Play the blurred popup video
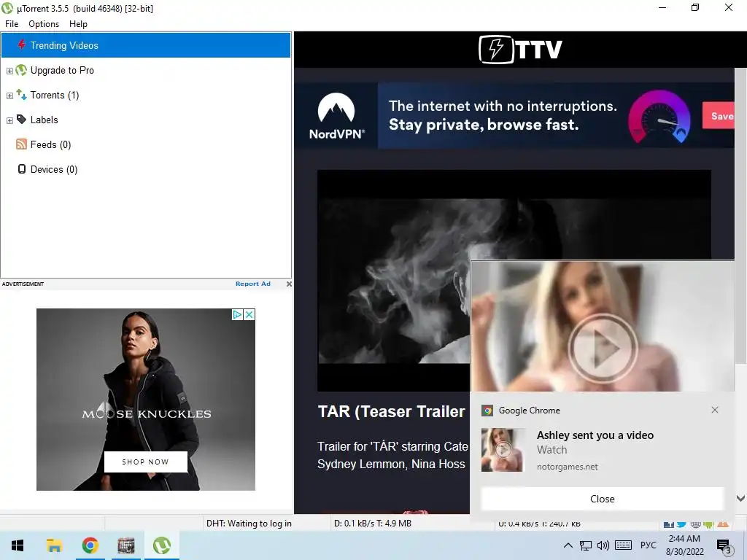The height and width of the screenshot is (560, 747). pyautogui.click(x=603, y=348)
